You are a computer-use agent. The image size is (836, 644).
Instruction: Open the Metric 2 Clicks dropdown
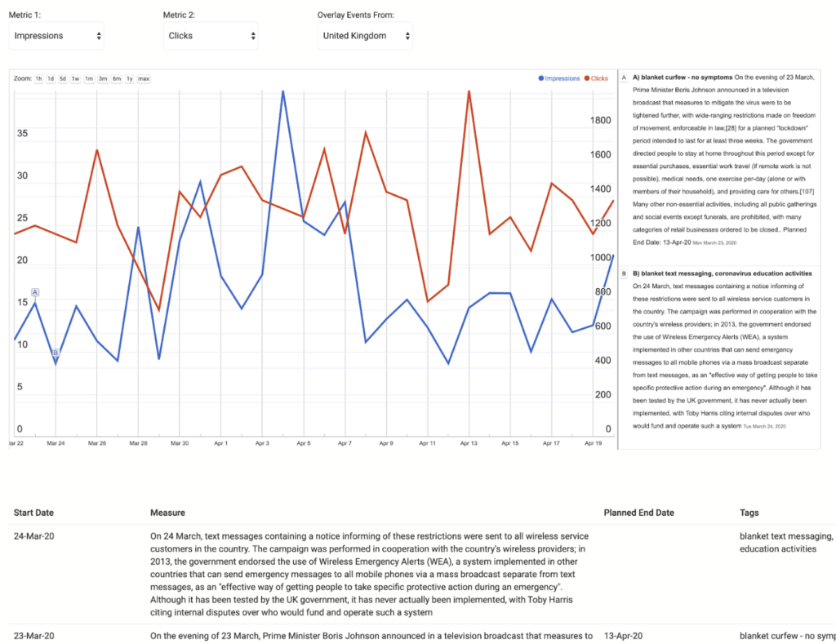click(x=211, y=36)
